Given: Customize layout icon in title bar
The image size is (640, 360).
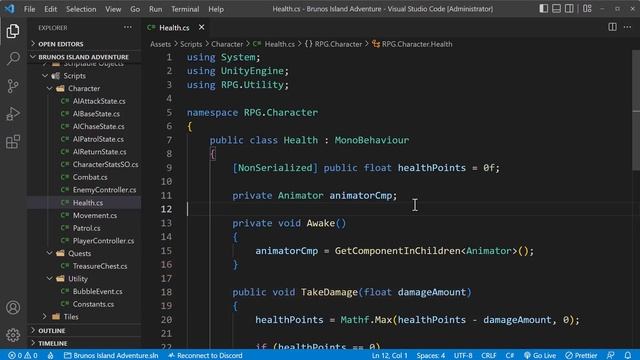Looking at the screenshot, I should pyautogui.click(x=587, y=9).
